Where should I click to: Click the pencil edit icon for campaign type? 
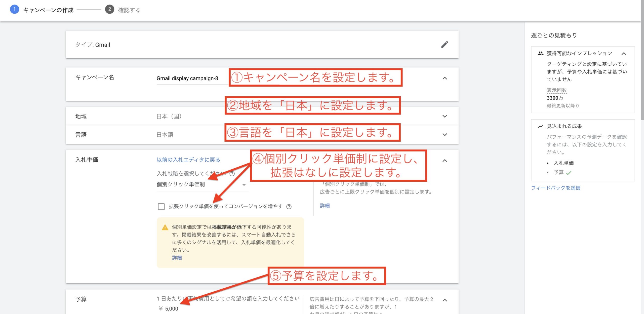click(x=445, y=45)
